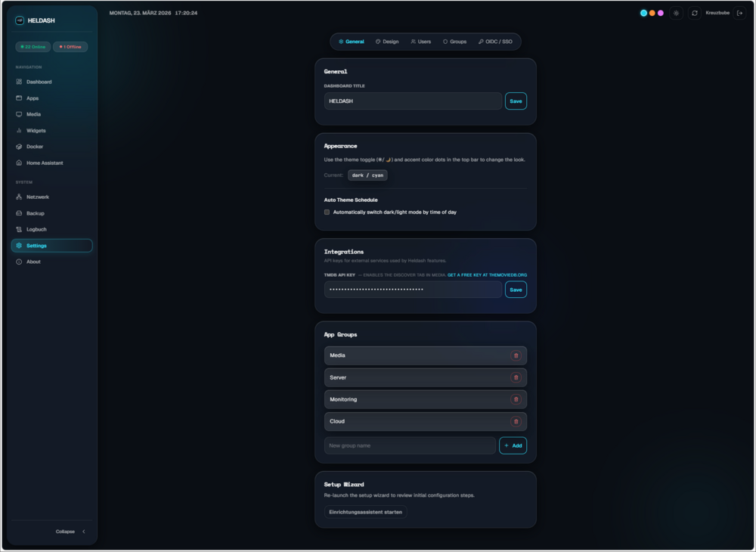
Task: Collapse the sidebar
Action: click(70, 532)
